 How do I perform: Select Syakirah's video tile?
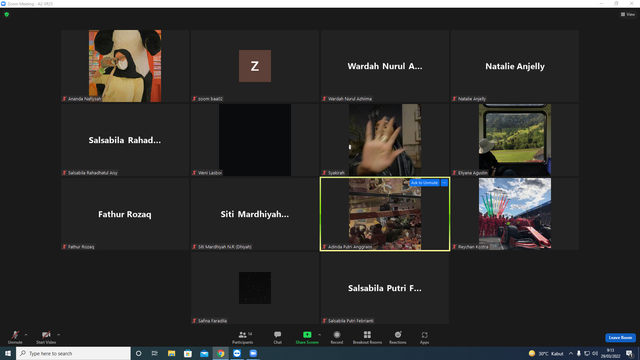point(385,140)
